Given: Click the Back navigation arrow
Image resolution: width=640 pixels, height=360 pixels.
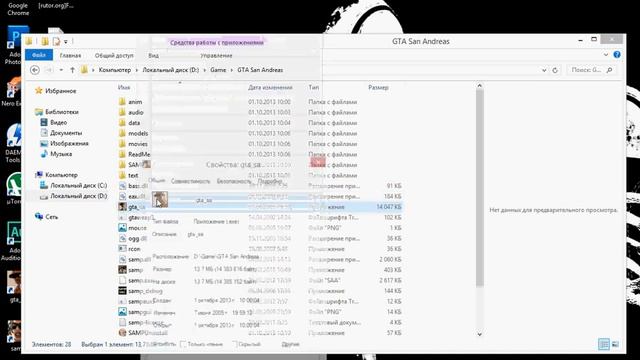Looking at the screenshot, I should coord(35,70).
